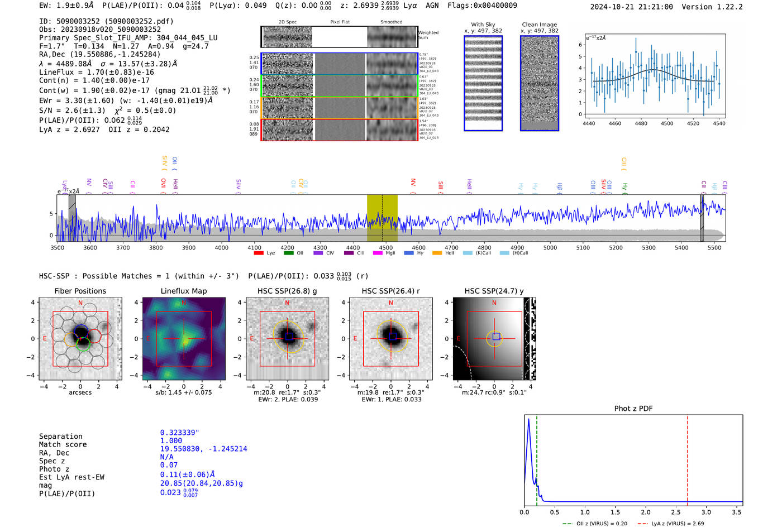Screen dimensions: 782x532
Task: Select the HSC SSP(26.8) g cutout
Action: click(x=287, y=339)
